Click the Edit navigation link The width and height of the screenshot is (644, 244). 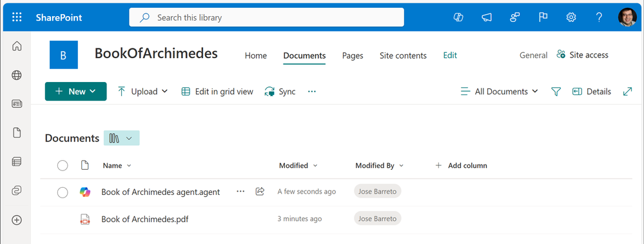pos(450,55)
